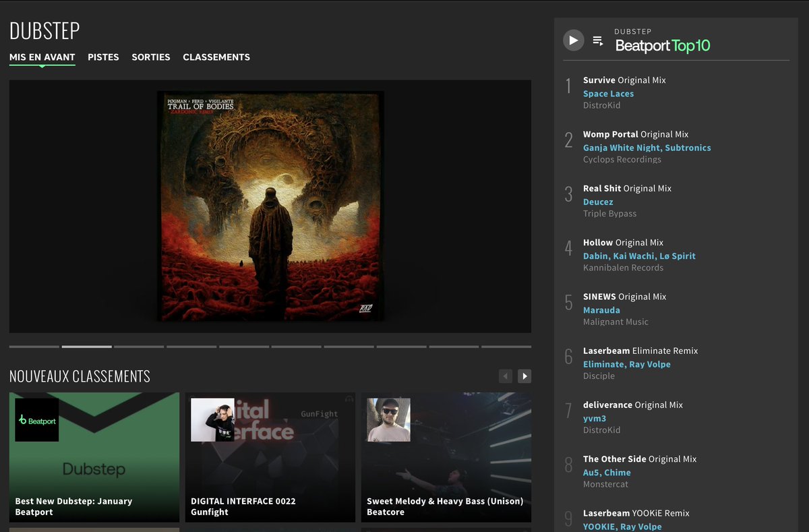Open artist Au5

[591, 473]
